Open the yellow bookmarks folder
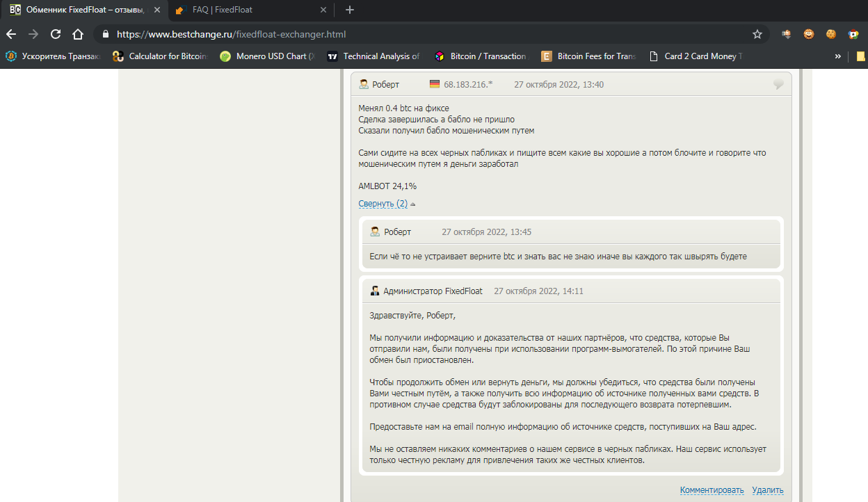This screenshot has height=502, width=868. tap(861, 56)
